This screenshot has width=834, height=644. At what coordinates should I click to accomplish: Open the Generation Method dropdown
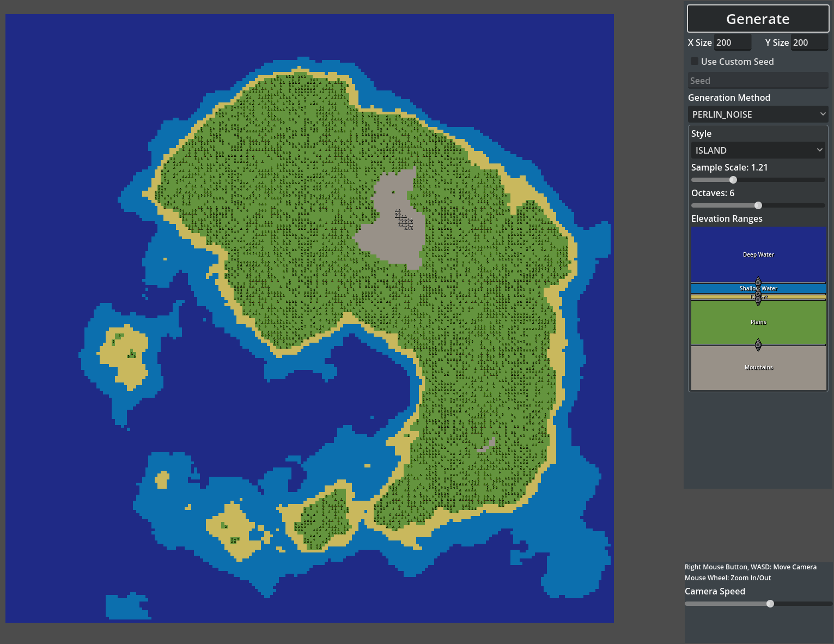757,114
